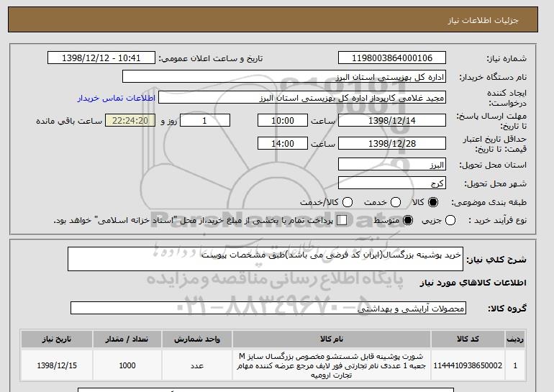This screenshot has height=392, width=554.
Task: Click the response deadline date 1398/12/14
Action: click(x=392, y=120)
